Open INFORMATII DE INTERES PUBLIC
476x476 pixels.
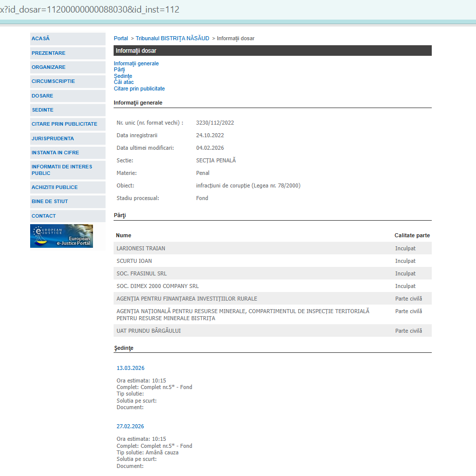[62, 170]
